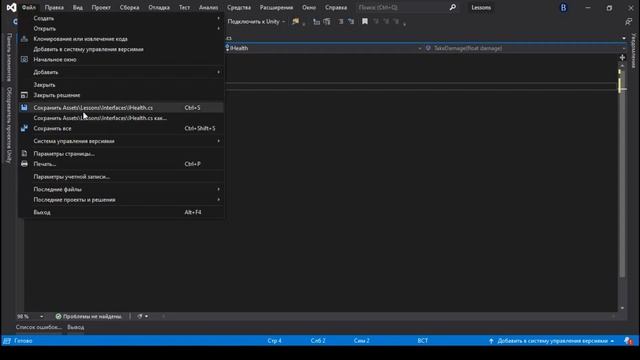Click the TakeDamage method icon in navigation bar

pos(428,48)
